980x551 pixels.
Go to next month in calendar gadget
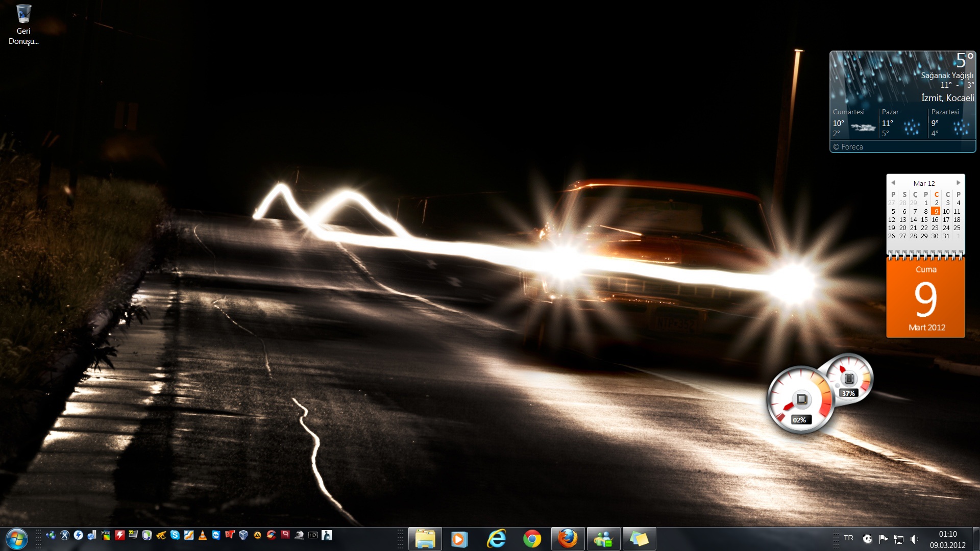[x=958, y=183]
